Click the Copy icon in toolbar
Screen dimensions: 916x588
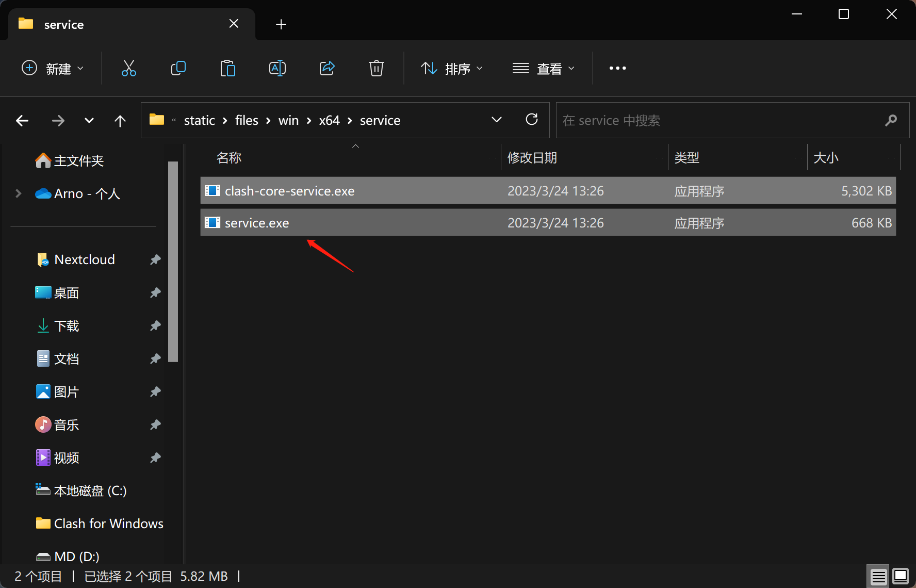(x=178, y=68)
